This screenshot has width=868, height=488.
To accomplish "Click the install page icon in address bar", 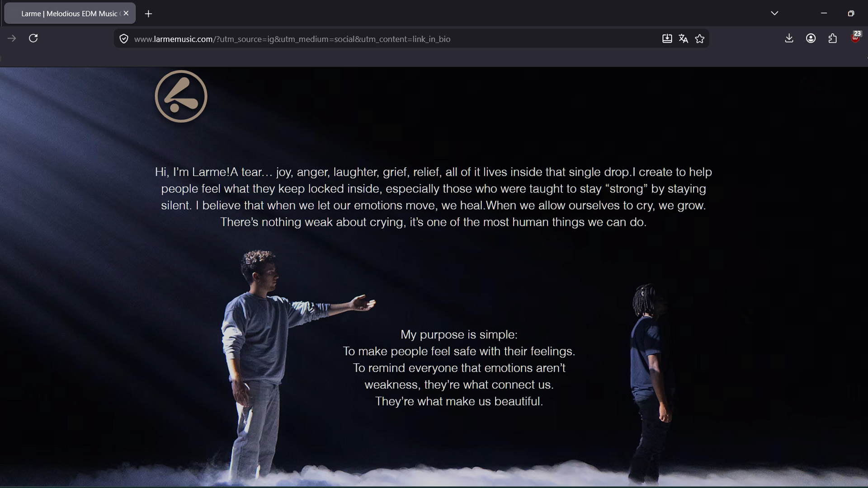I will 667,38.
